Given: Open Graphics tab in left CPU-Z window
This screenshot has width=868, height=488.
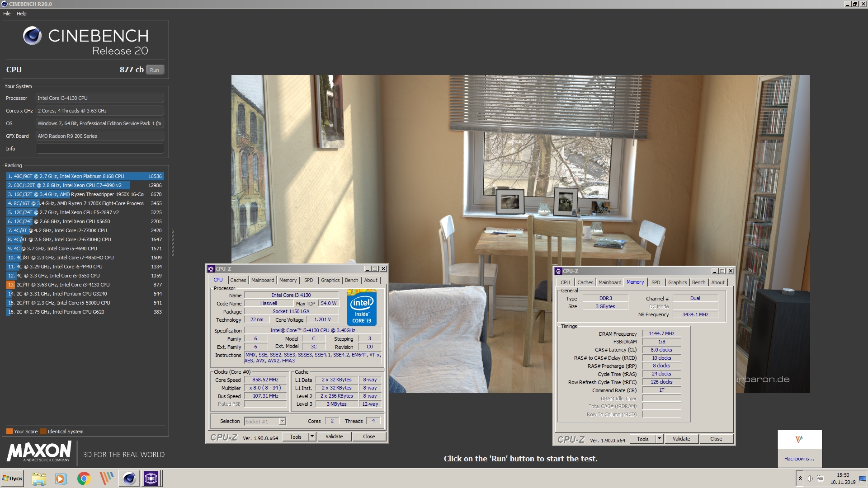Looking at the screenshot, I should click(330, 280).
